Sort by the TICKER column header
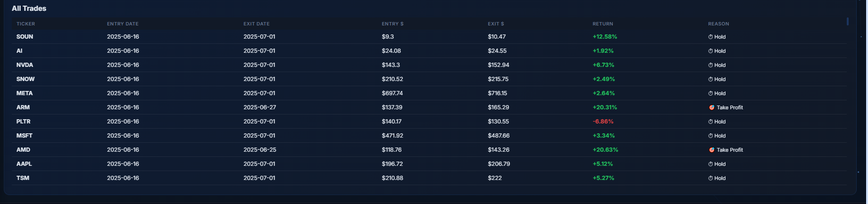Screen dimensions: 868x204 point(25,24)
